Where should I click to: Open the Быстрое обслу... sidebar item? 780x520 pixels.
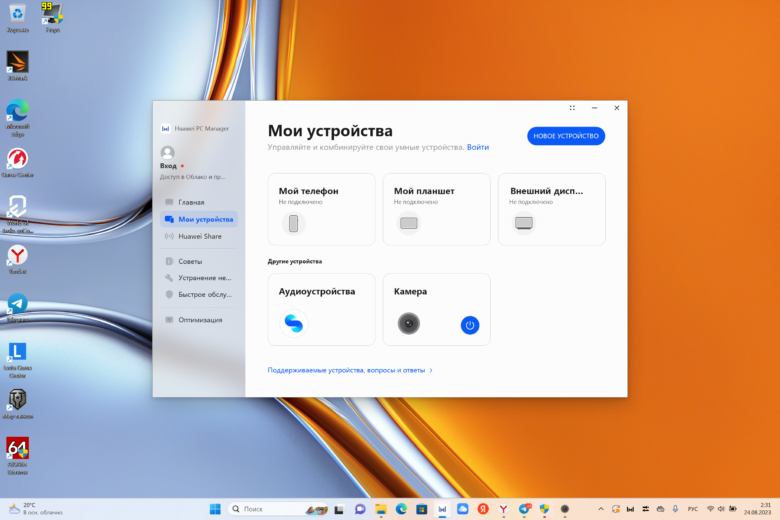tap(198, 295)
